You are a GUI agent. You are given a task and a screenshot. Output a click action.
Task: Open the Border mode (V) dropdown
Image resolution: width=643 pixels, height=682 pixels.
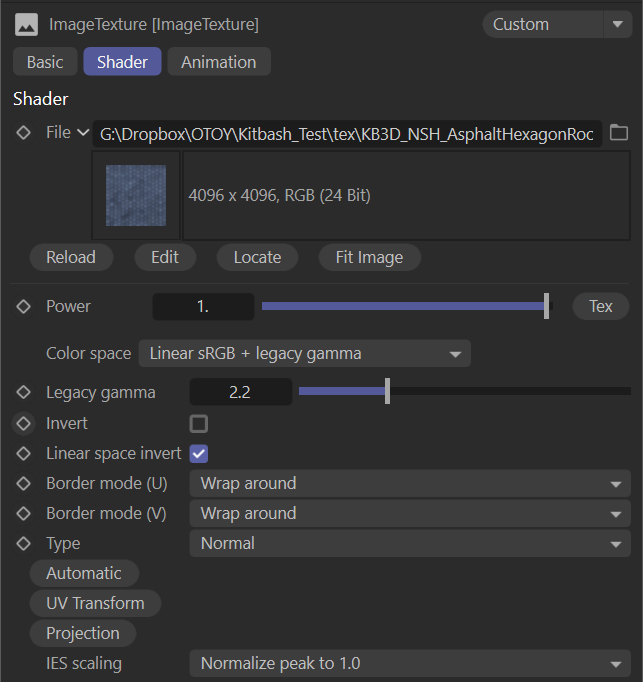pos(409,513)
